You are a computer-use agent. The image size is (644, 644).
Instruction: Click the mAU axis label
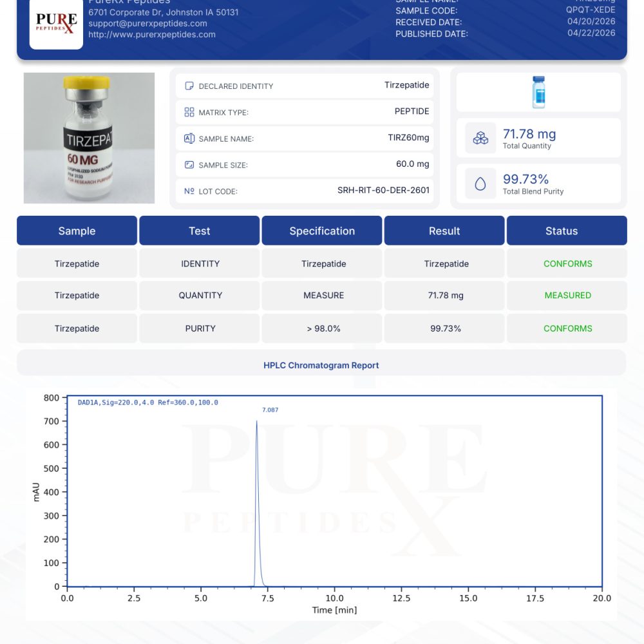click(36, 492)
